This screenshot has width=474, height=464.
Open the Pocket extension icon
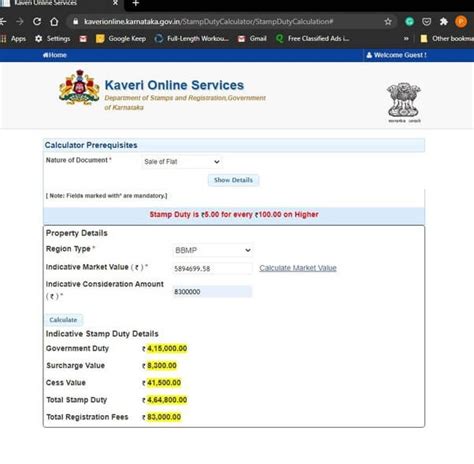click(x=426, y=22)
